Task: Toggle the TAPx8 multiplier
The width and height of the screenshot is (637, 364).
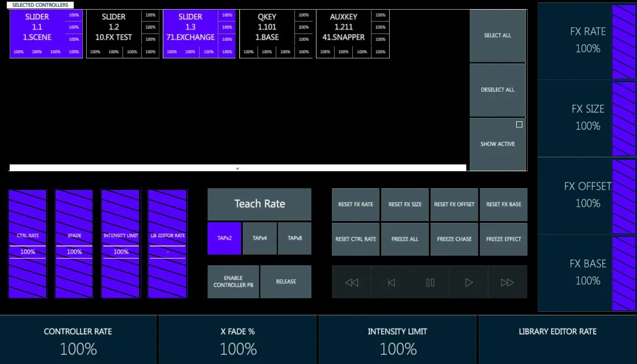Action: (294, 239)
